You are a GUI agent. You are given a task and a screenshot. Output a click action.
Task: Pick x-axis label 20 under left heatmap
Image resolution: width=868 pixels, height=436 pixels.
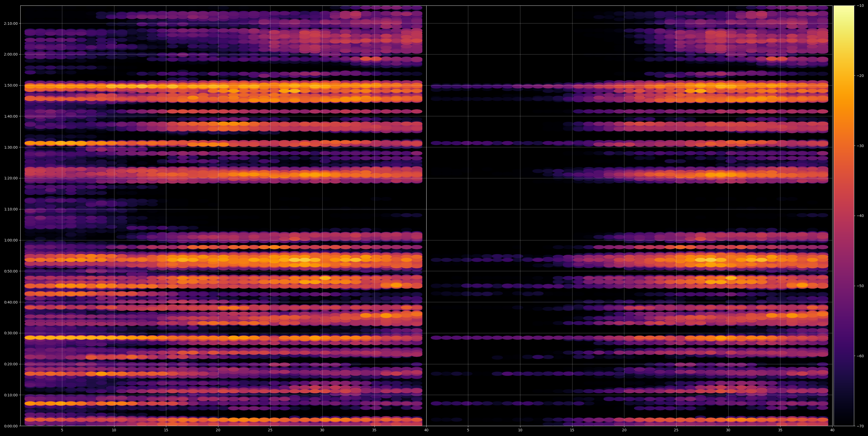218,430
